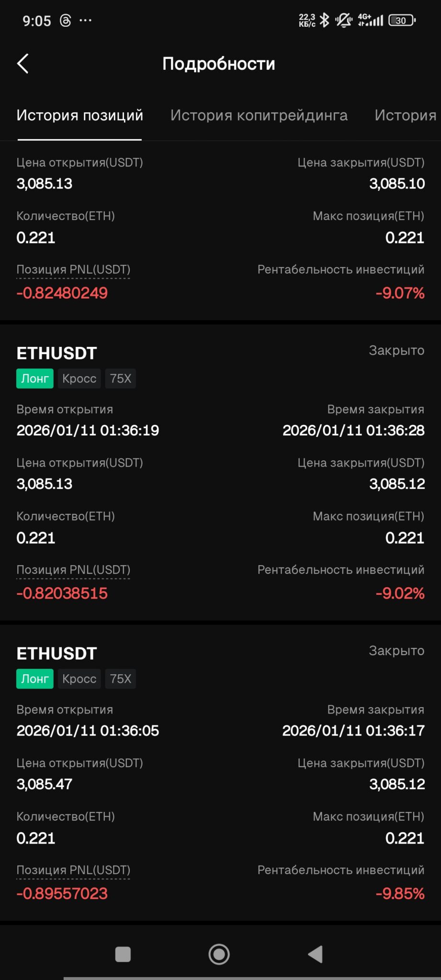The height and width of the screenshot is (980, 441).
Task: Tap the Лонг badge of the 01:36:19 position
Action: point(35,379)
